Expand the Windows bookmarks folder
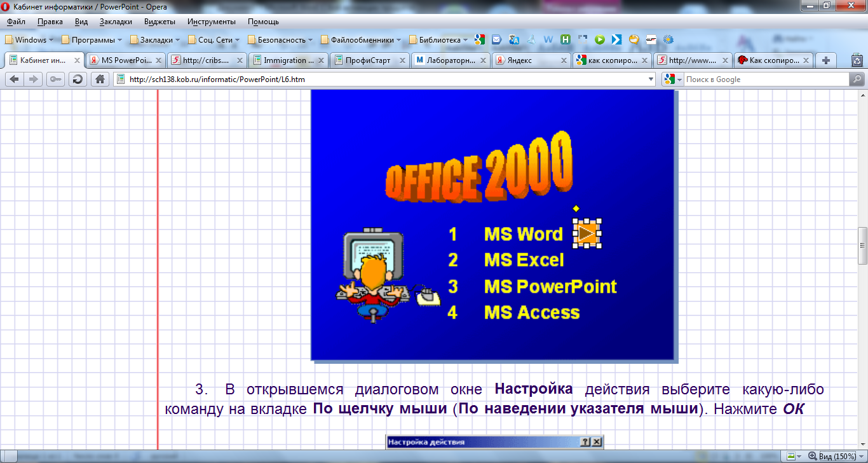The image size is (868, 463). pyautogui.click(x=29, y=39)
